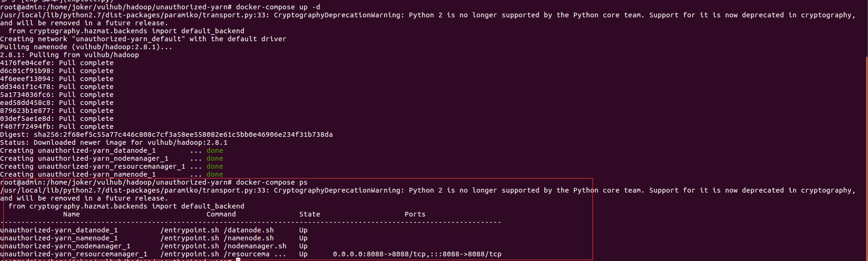Click the 8088 port mapping text

click(x=417, y=254)
